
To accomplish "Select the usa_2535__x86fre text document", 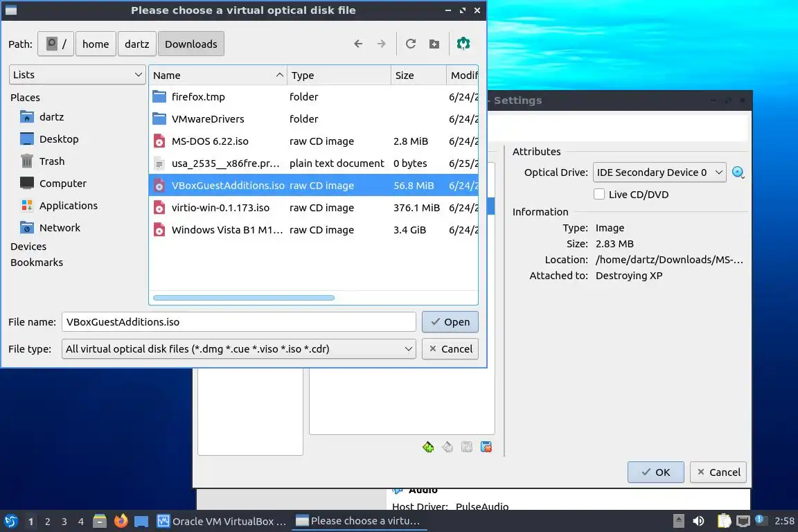I will pos(314,163).
